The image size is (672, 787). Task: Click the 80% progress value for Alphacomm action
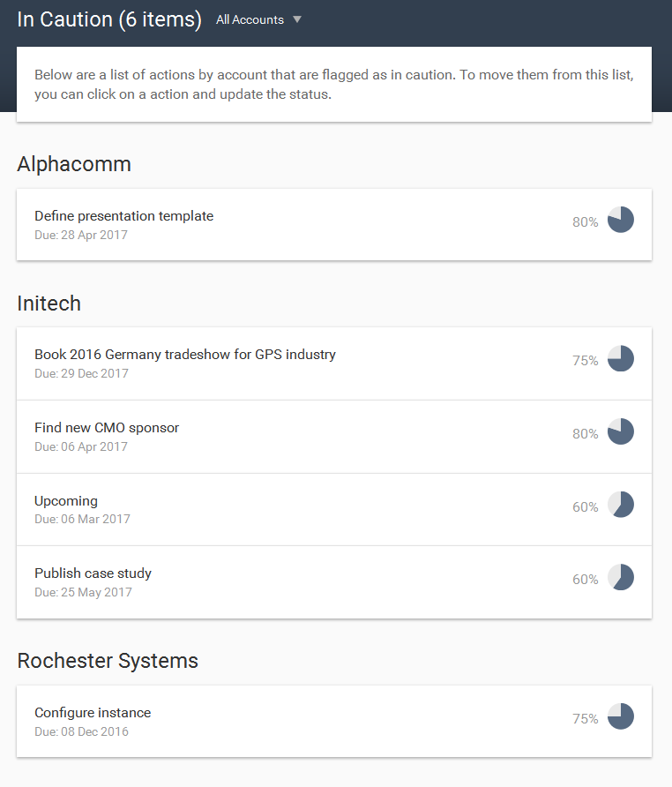(586, 221)
